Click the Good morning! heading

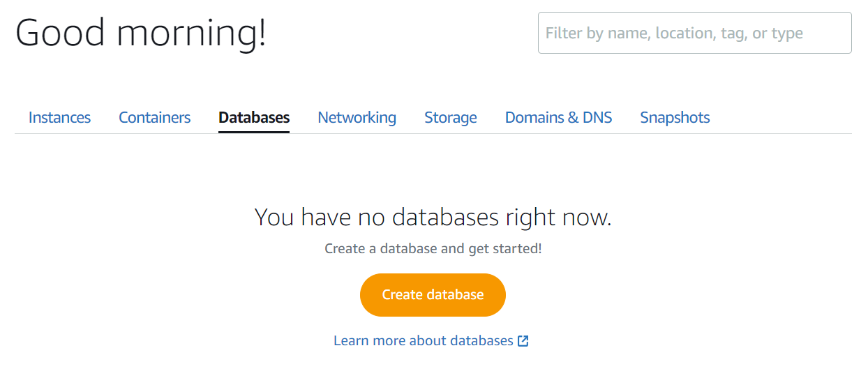click(x=141, y=33)
